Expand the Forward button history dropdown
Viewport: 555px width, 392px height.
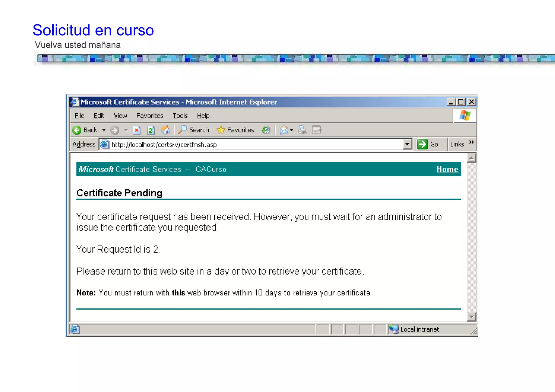tap(126, 130)
